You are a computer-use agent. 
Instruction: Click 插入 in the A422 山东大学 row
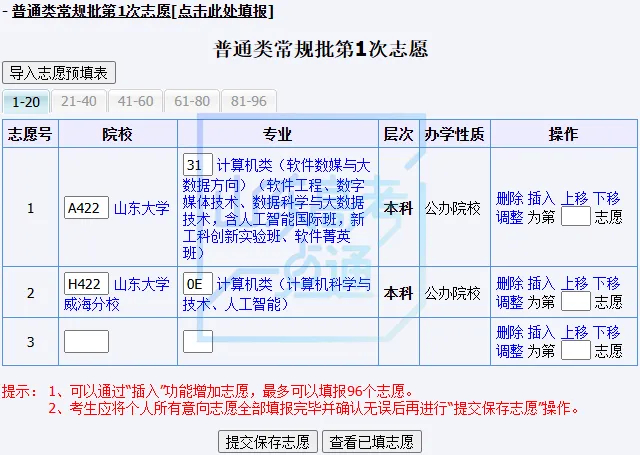click(x=541, y=199)
